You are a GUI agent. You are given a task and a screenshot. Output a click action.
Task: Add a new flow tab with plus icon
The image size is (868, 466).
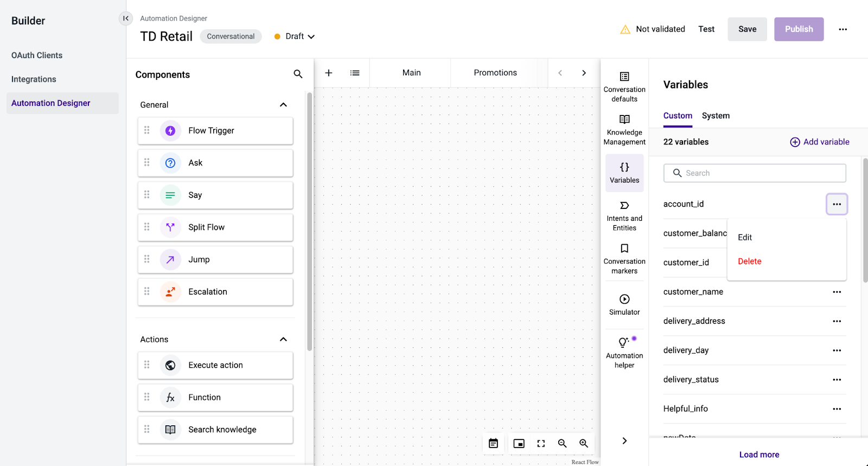(329, 73)
